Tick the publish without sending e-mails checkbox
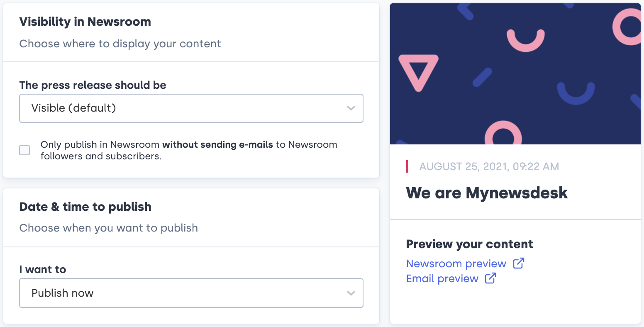This screenshot has width=644, height=327. (x=25, y=150)
